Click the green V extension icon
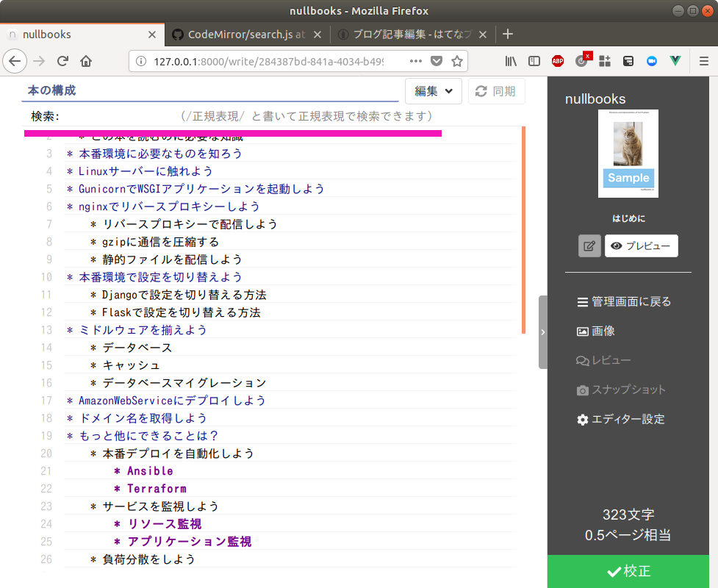This screenshot has width=718, height=588. click(675, 60)
